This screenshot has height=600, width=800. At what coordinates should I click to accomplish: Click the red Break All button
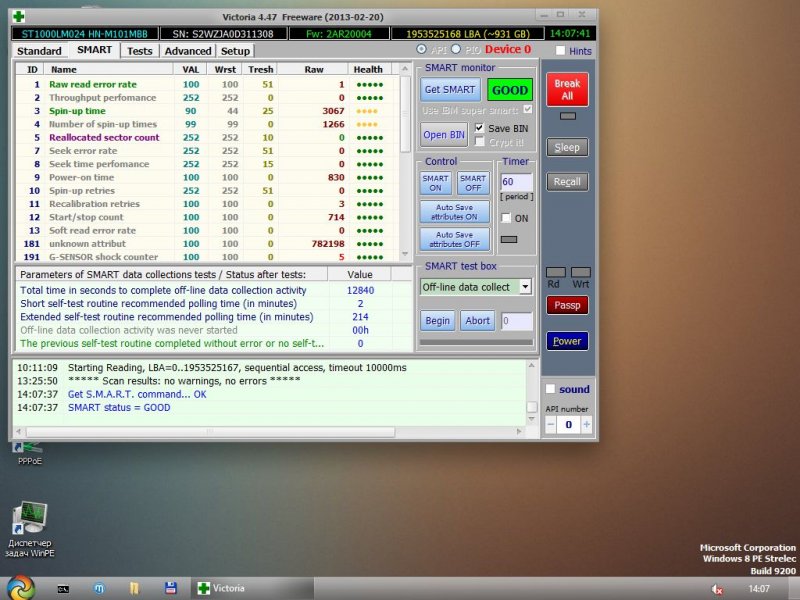click(567, 89)
